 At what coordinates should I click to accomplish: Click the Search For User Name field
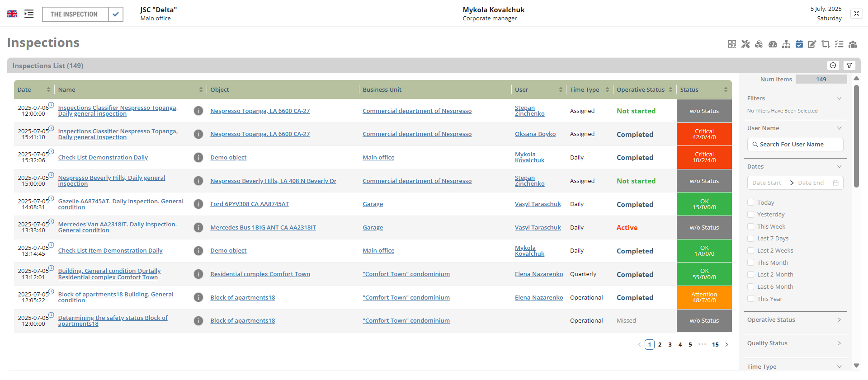click(795, 145)
